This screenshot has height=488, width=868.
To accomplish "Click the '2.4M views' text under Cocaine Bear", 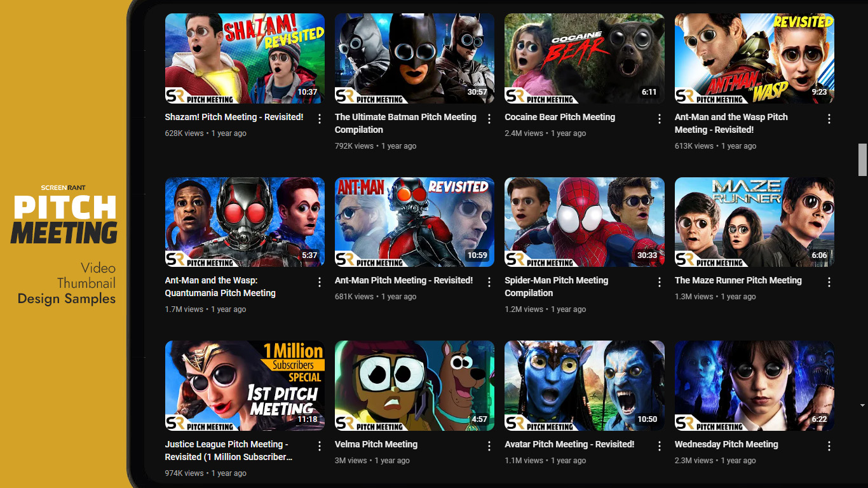I will pyautogui.click(x=524, y=133).
